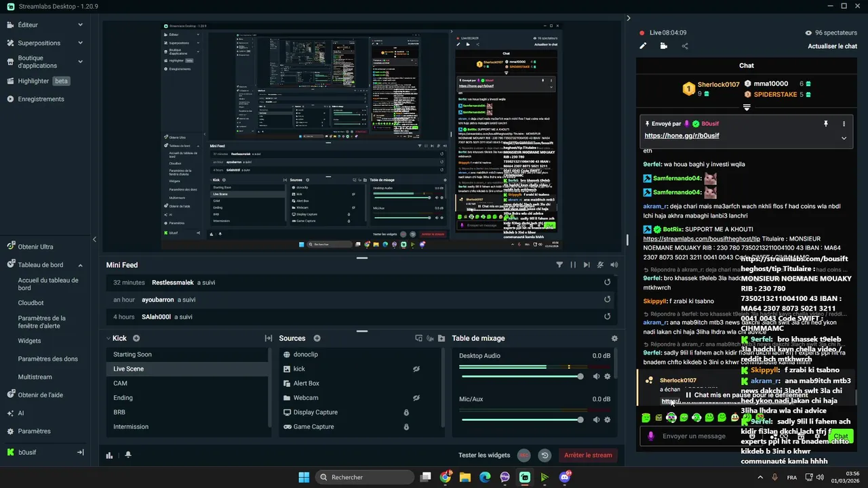Add a new source with the plus
Image resolution: width=868 pixels, height=488 pixels.
[x=317, y=338]
